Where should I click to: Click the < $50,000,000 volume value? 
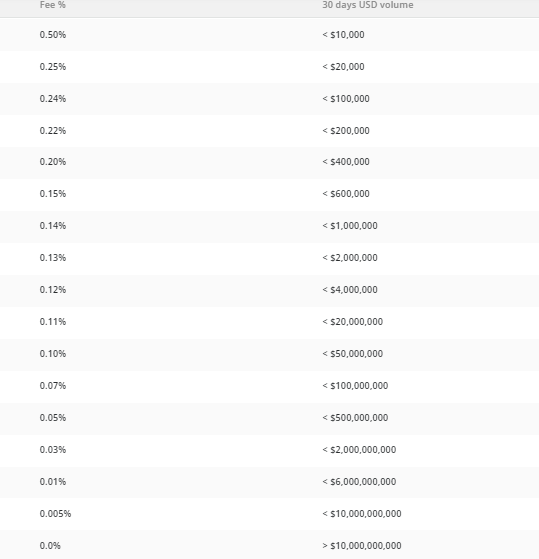pyautogui.click(x=353, y=354)
